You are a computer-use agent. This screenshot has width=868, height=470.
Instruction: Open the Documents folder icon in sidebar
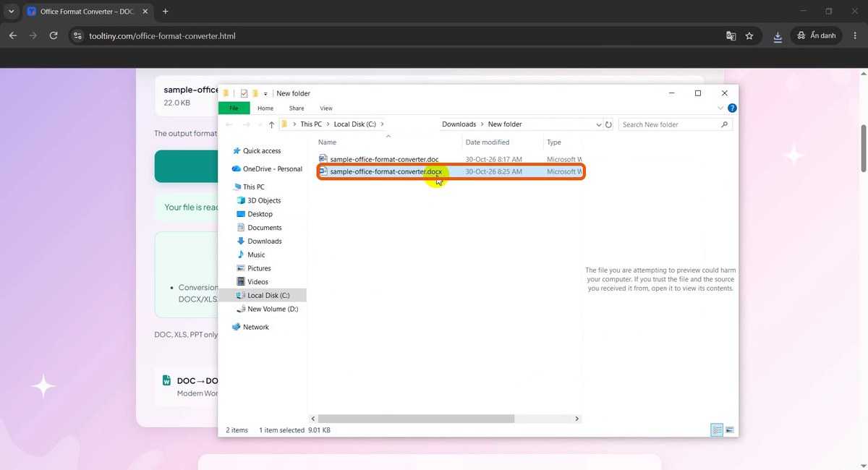pyautogui.click(x=242, y=228)
